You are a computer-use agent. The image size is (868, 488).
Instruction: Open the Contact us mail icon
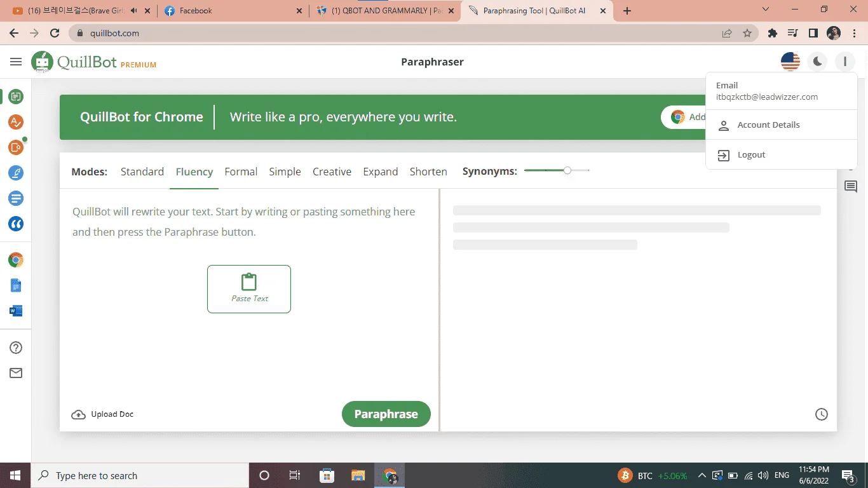16,373
